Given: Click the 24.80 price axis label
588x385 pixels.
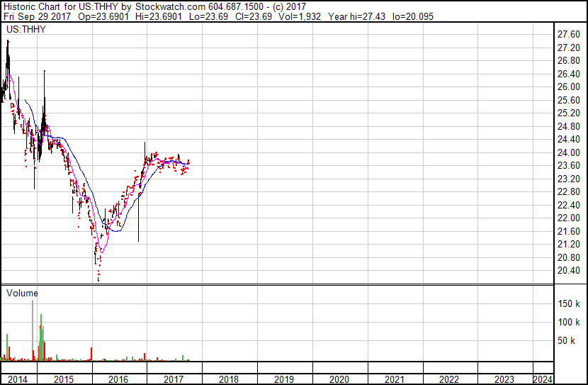Looking at the screenshot, I should tap(568, 126).
